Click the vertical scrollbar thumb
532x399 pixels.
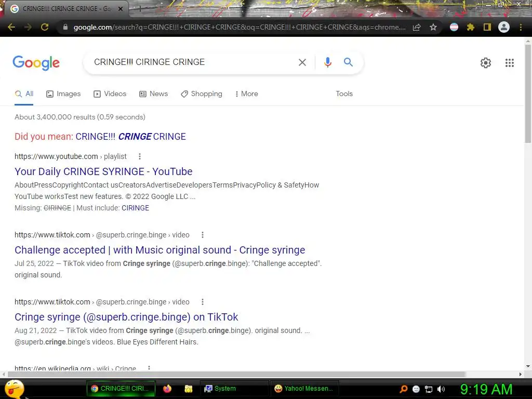point(528,94)
